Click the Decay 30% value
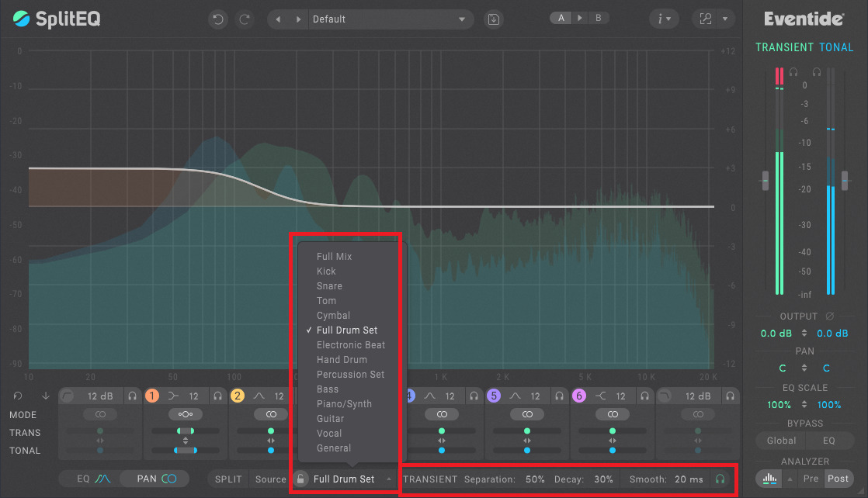Image resolution: width=868 pixels, height=498 pixels. click(603, 479)
